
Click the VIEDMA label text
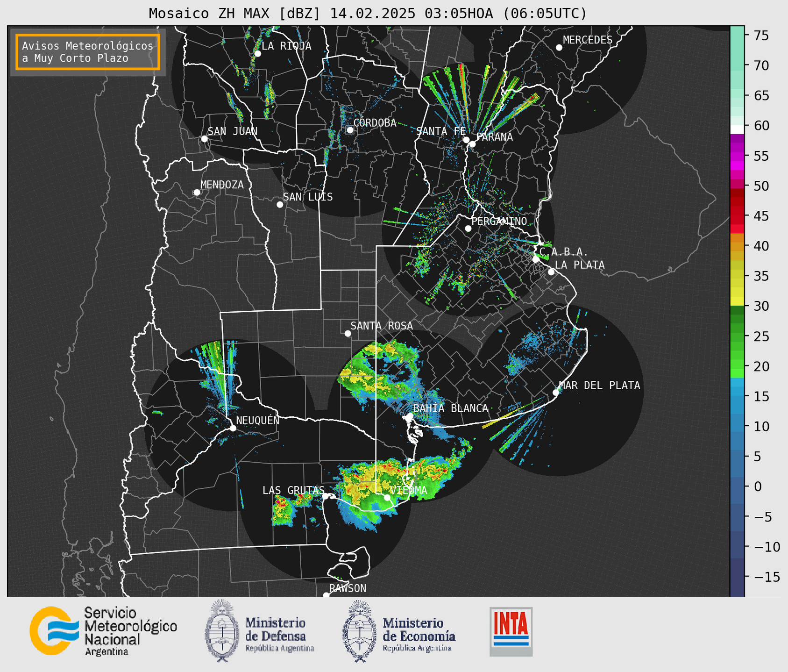[x=409, y=490]
